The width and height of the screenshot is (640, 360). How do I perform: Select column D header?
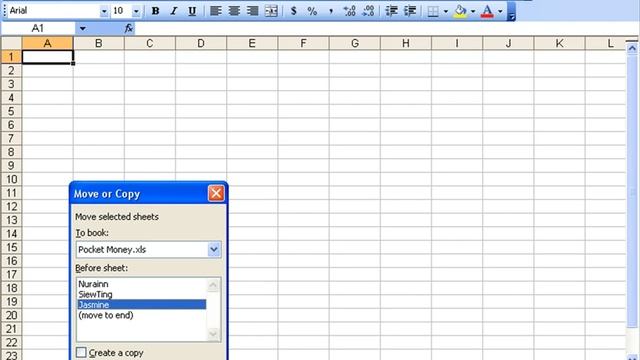coord(201,43)
